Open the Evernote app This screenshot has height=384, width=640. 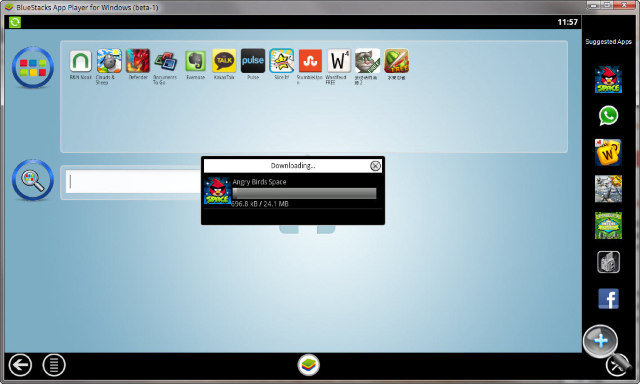(x=195, y=61)
